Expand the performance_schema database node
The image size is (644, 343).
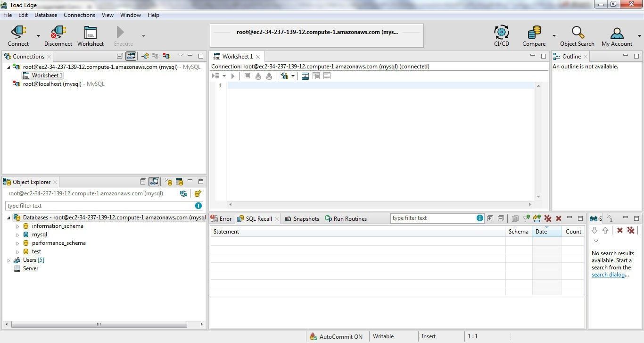point(17,243)
